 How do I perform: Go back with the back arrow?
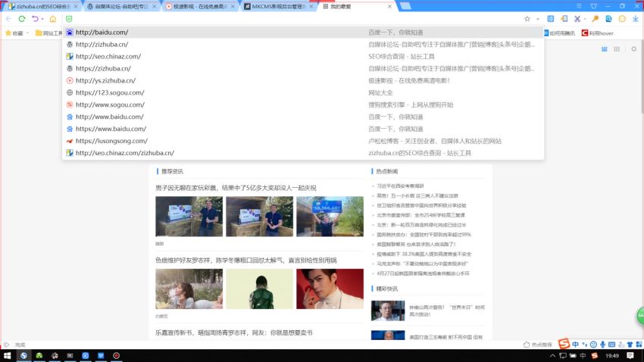point(8,19)
